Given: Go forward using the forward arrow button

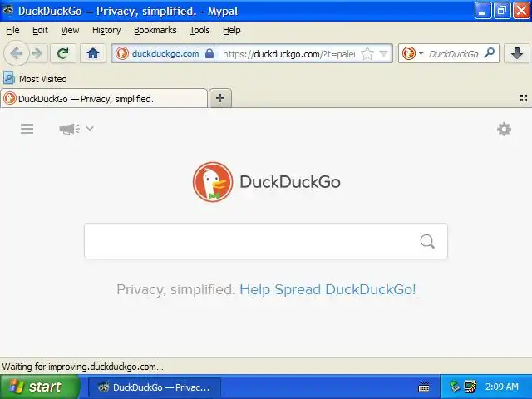Looking at the screenshot, I should tap(37, 53).
